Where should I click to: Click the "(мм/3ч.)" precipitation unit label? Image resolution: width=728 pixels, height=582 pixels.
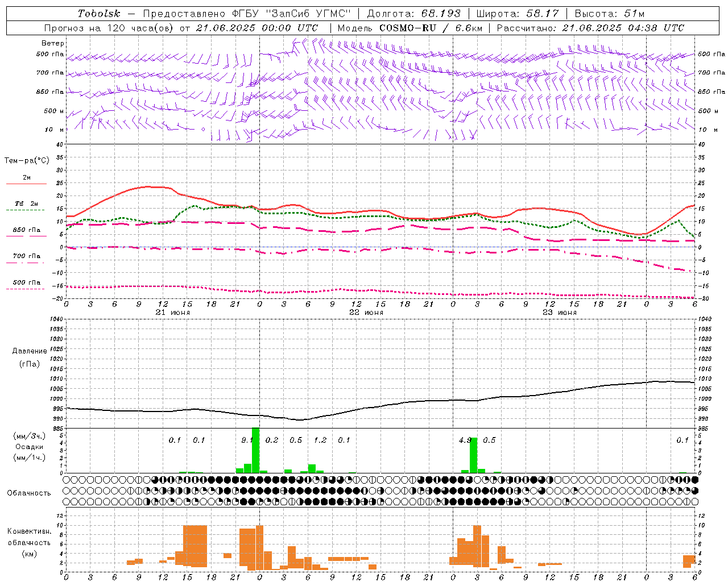pos(30,436)
